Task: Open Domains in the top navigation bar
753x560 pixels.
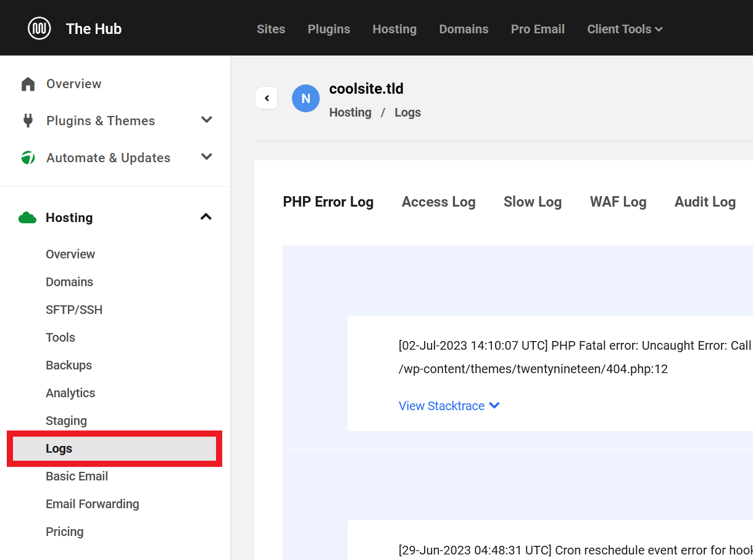Action: click(464, 29)
